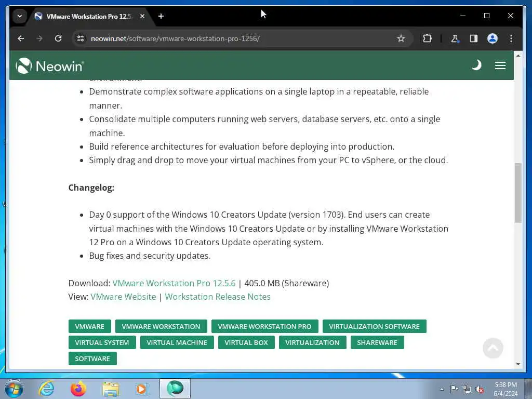Viewport: 532px width, 399px height.
Task: Click the browser forward arrow
Action: (x=39, y=38)
